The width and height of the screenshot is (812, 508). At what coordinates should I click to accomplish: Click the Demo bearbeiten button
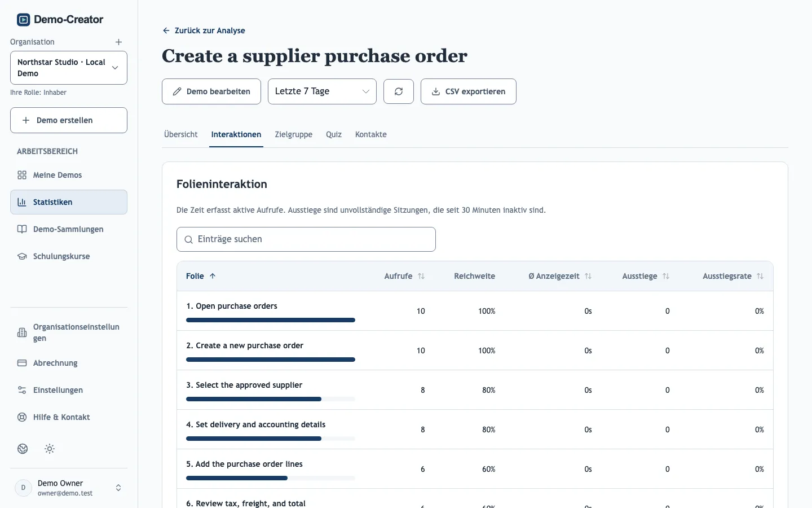click(211, 91)
